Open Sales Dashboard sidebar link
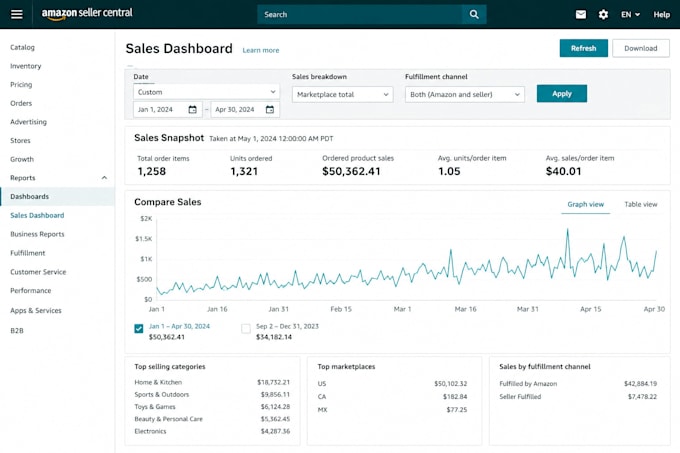Image resolution: width=680 pixels, height=453 pixels. (37, 215)
